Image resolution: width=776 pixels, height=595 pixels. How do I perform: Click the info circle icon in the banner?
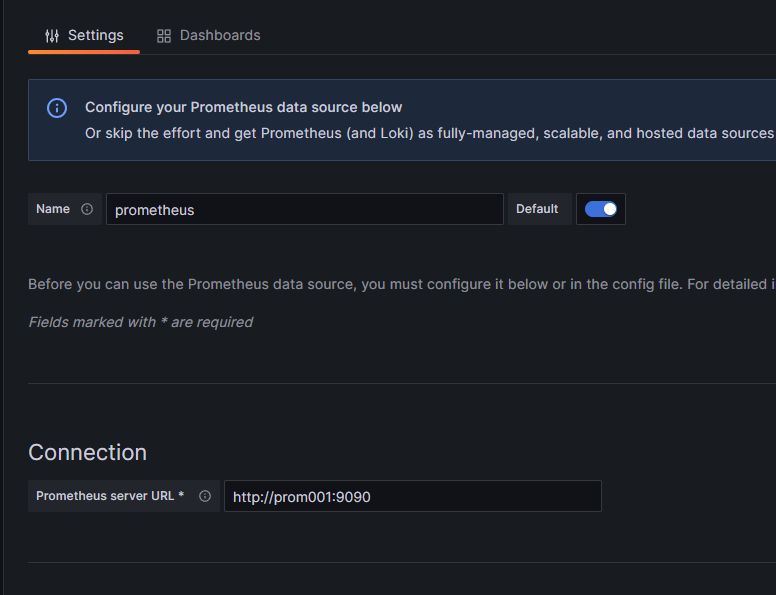pyautogui.click(x=57, y=108)
